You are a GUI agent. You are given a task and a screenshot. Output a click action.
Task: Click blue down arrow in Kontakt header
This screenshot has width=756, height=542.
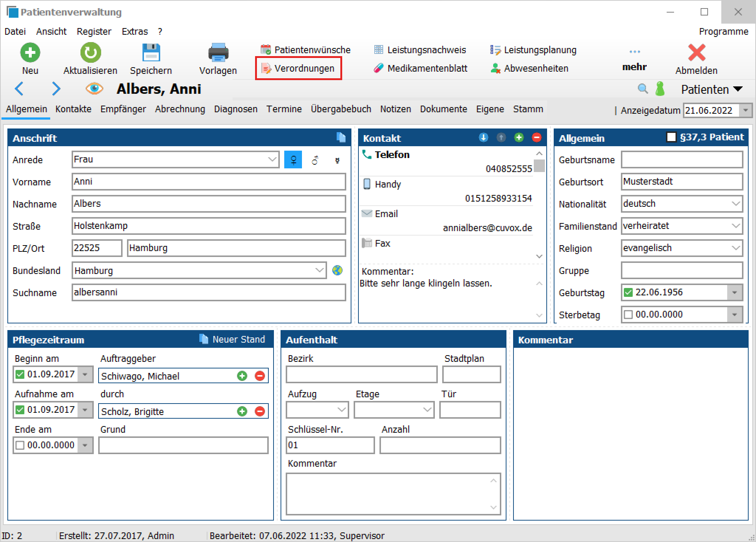point(483,138)
